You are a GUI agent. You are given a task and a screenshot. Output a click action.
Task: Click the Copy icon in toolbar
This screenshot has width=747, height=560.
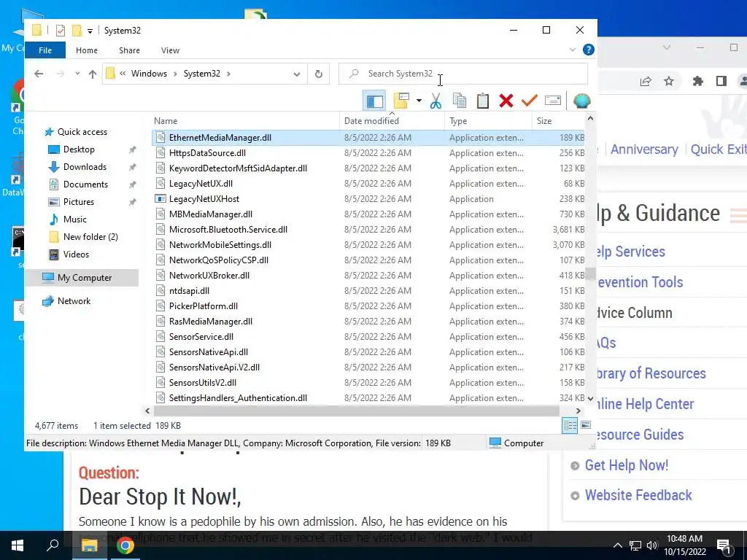460,101
